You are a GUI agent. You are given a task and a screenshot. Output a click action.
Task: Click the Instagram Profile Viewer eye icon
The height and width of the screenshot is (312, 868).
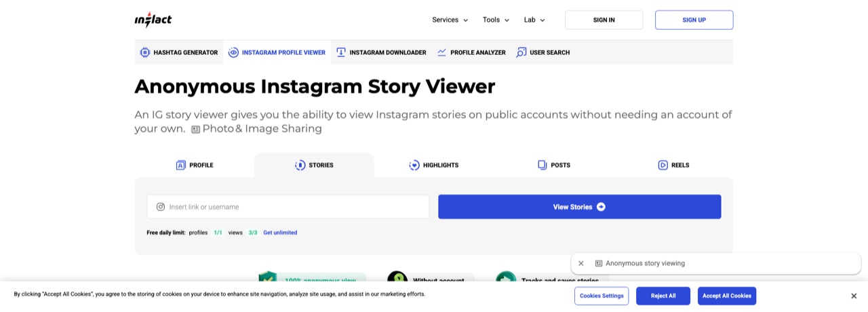tap(233, 52)
